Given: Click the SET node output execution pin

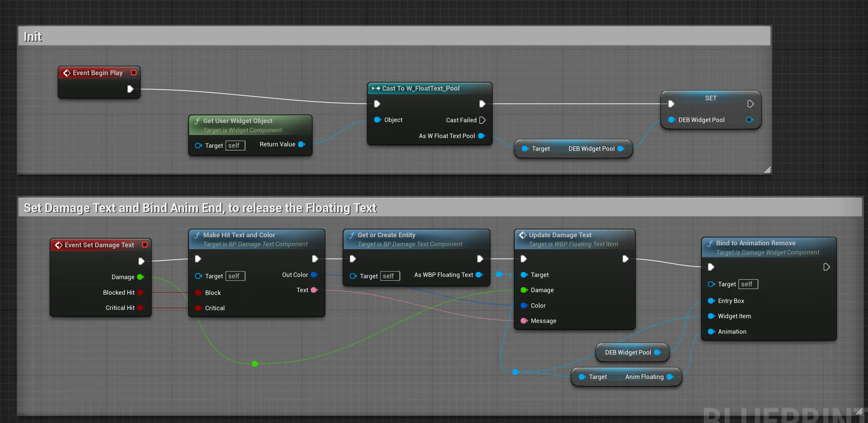Looking at the screenshot, I should coord(750,104).
